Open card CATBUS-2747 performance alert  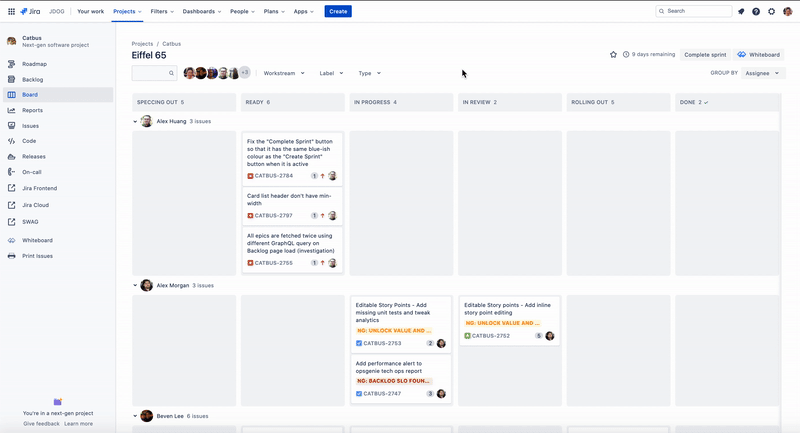401,379
